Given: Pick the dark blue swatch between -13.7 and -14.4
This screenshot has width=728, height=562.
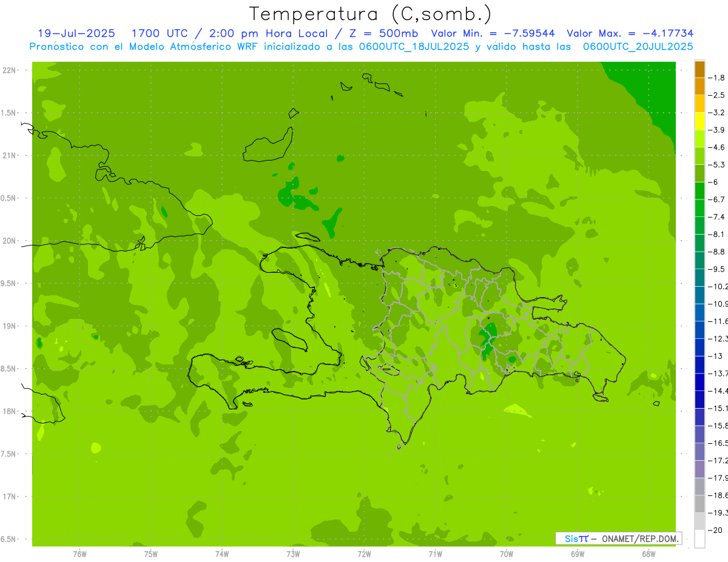Looking at the screenshot, I should tap(700, 382).
